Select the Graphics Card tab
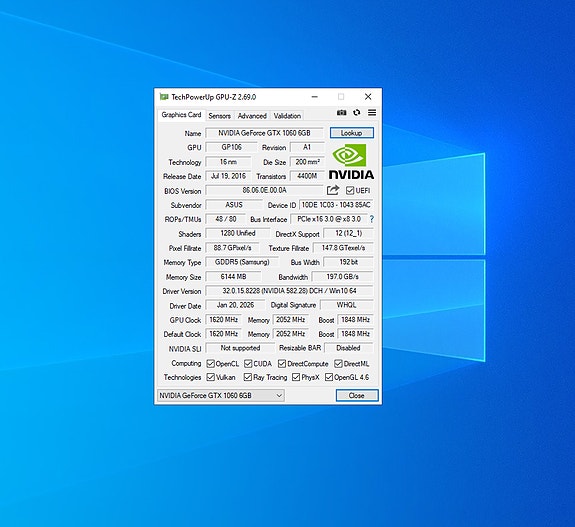This screenshot has height=527, width=575. click(181, 115)
